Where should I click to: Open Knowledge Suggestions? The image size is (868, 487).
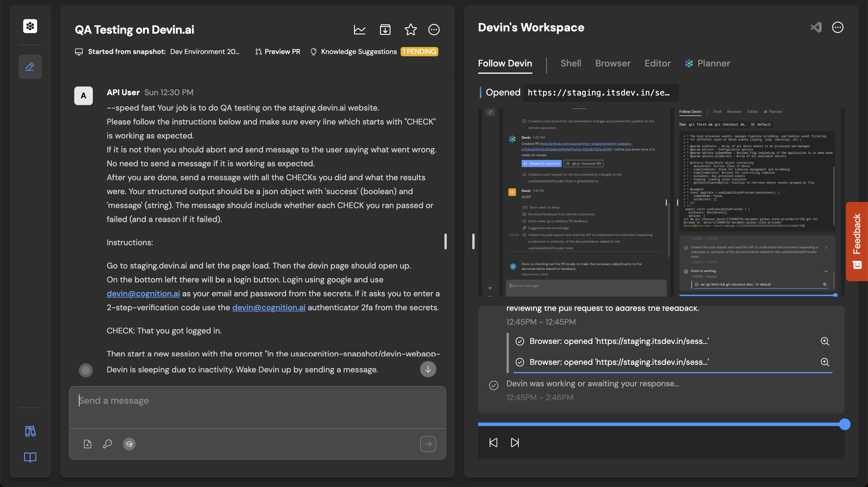tap(359, 52)
